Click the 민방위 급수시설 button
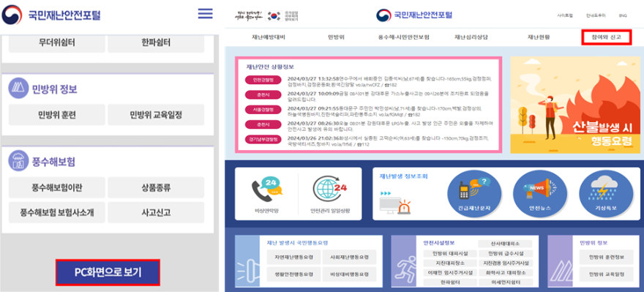Viewport: 644px width, 292px height. (505, 253)
